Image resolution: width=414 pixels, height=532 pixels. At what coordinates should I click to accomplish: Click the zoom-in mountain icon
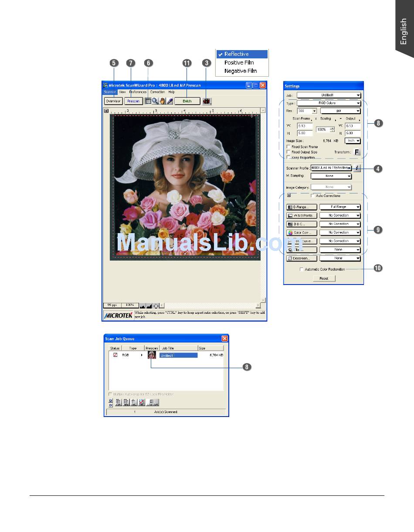[x=149, y=305]
